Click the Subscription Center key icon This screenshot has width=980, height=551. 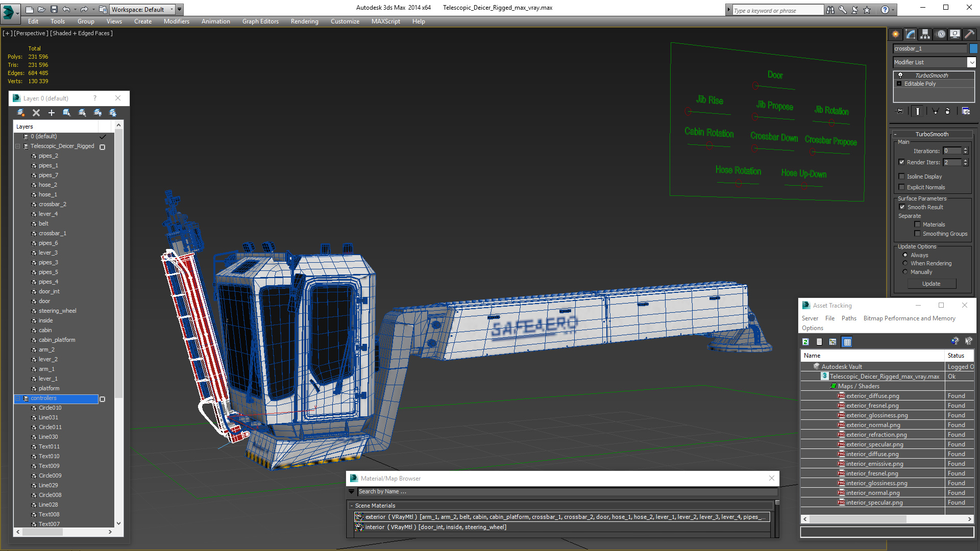point(843,10)
